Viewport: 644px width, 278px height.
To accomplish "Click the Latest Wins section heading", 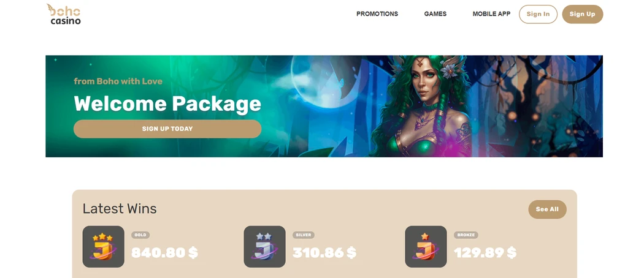I will [120, 208].
